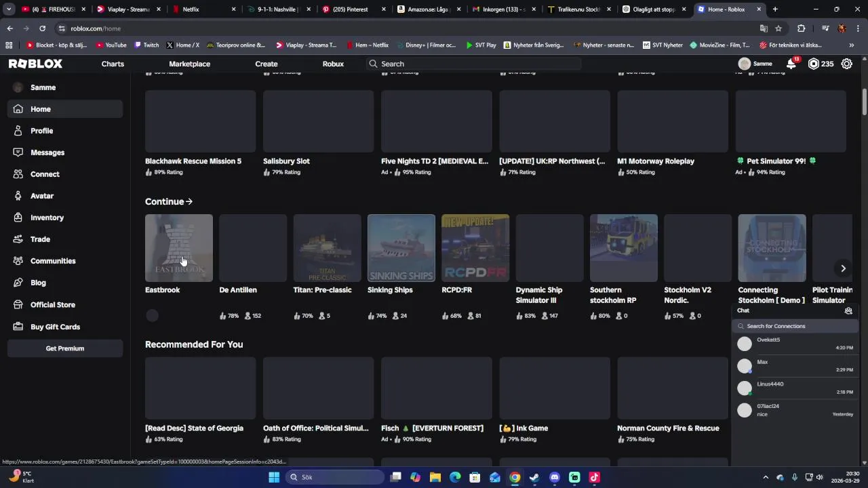Open the Robux balance icon
This screenshot has width=868, height=488.
point(814,64)
